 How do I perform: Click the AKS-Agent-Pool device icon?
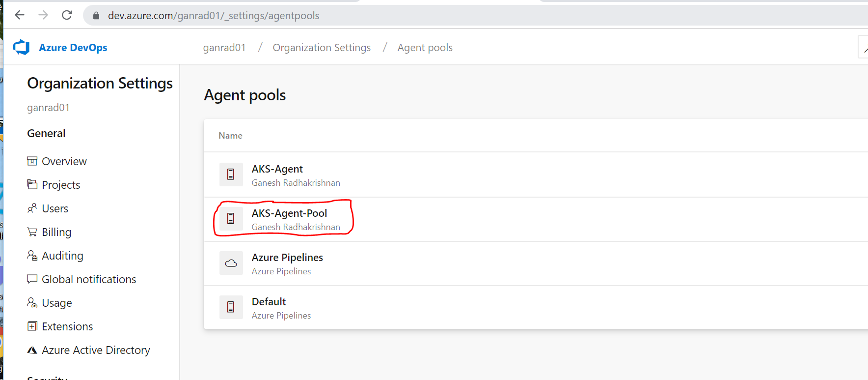[231, 219]
